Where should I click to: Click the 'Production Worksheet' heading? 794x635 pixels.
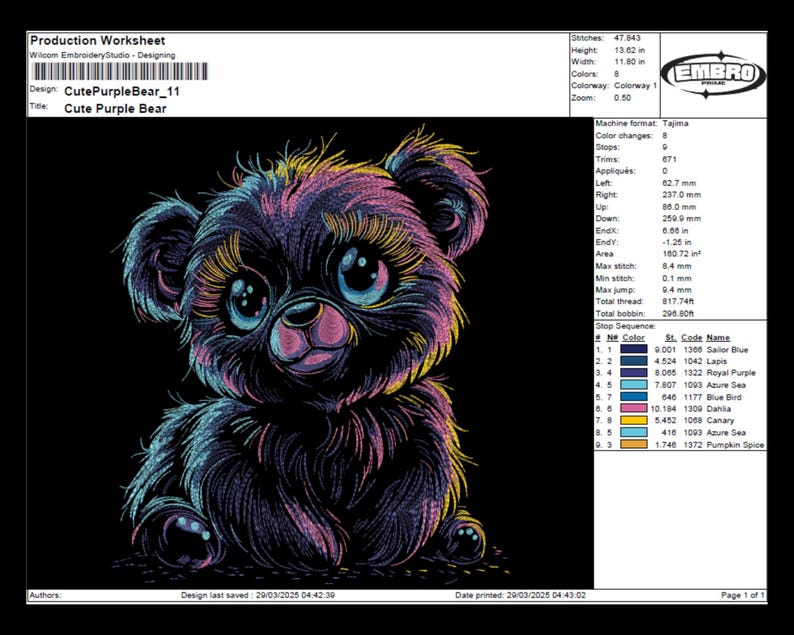tap(98, 41)
